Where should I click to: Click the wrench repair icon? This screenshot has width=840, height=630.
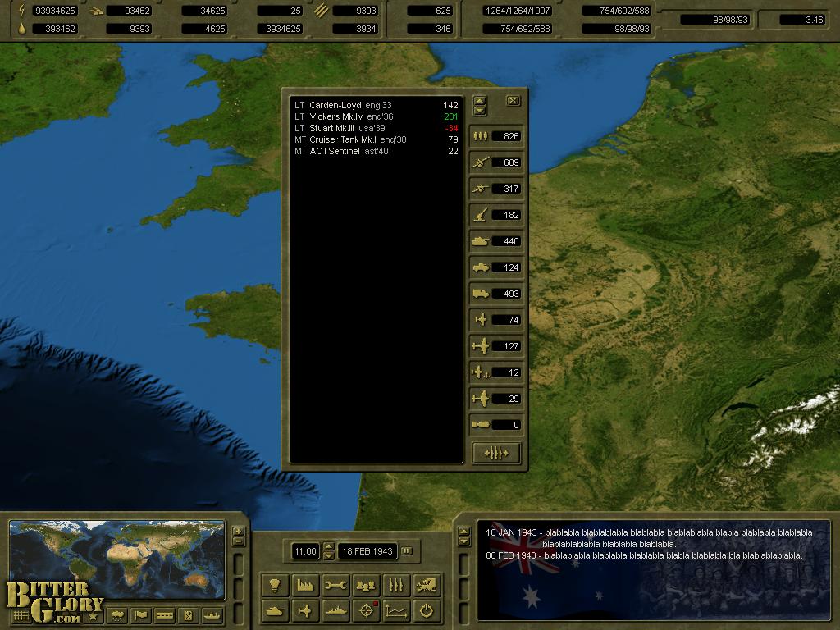pos(336,585)
